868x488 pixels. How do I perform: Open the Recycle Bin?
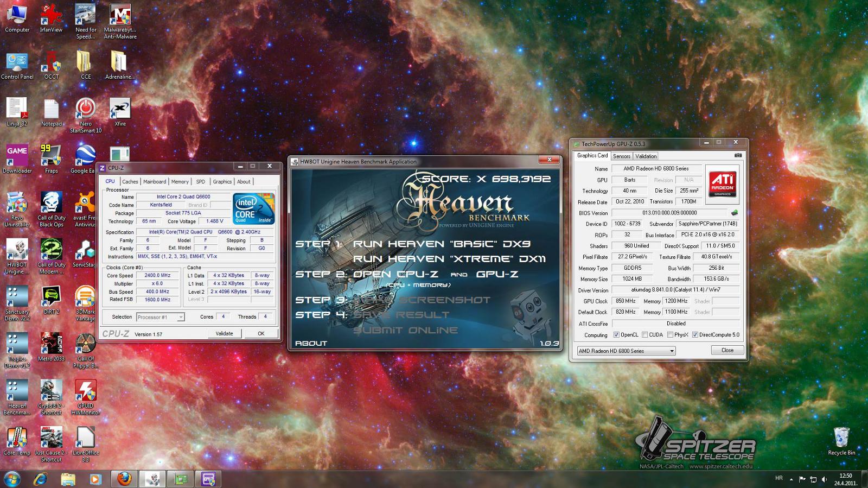(841, 441)
